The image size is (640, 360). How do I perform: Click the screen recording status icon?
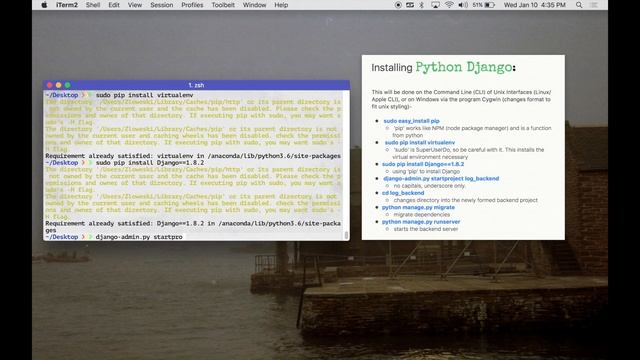[398, 5]
